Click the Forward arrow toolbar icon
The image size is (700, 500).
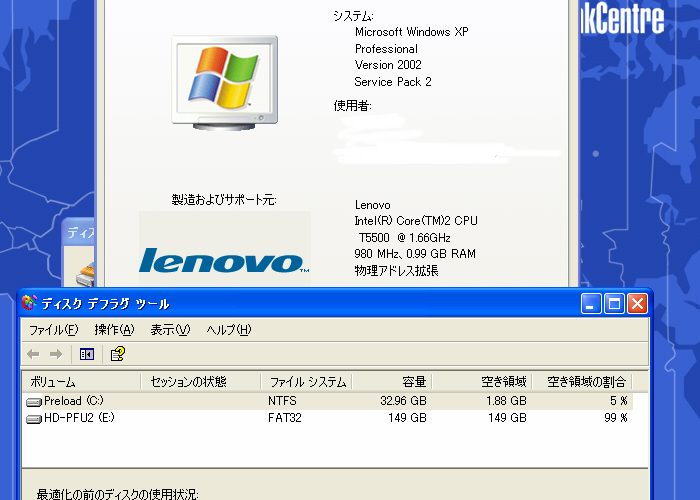[x=56, y=354]
